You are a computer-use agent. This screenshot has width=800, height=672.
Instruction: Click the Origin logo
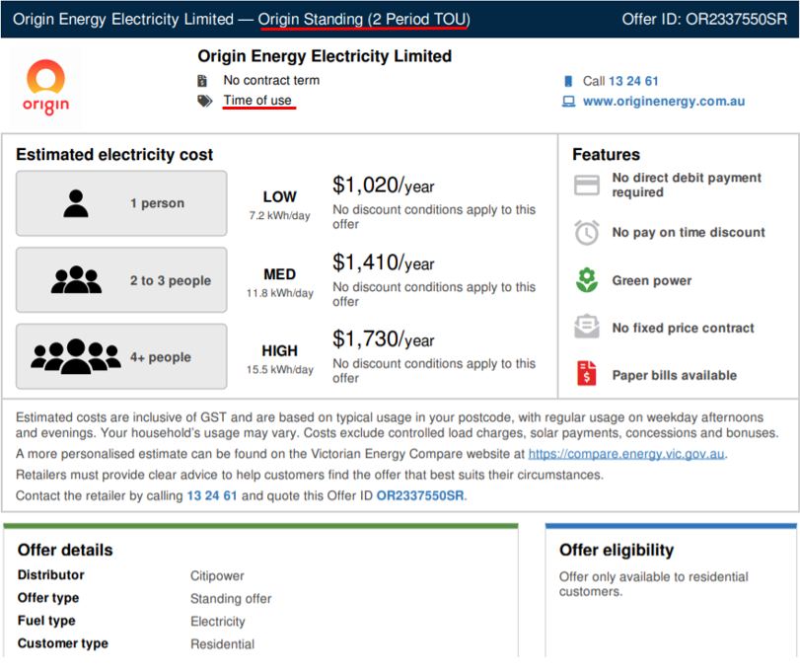(x=45, y=87)
